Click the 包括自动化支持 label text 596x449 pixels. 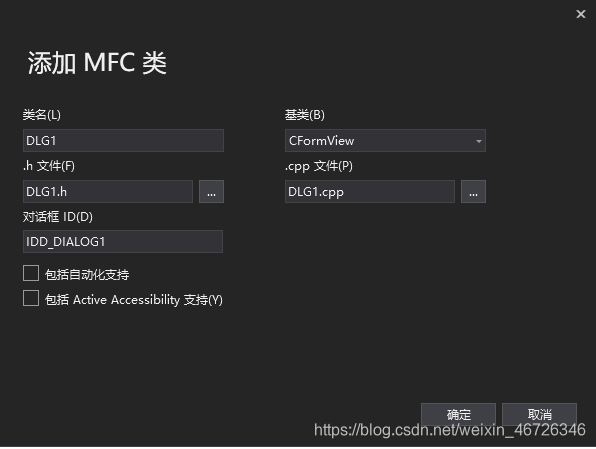(87, 274)
